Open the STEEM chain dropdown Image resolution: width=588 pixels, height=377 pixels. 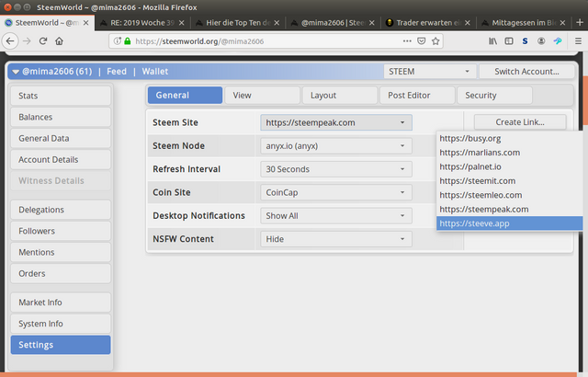click(x=430, y=72)
